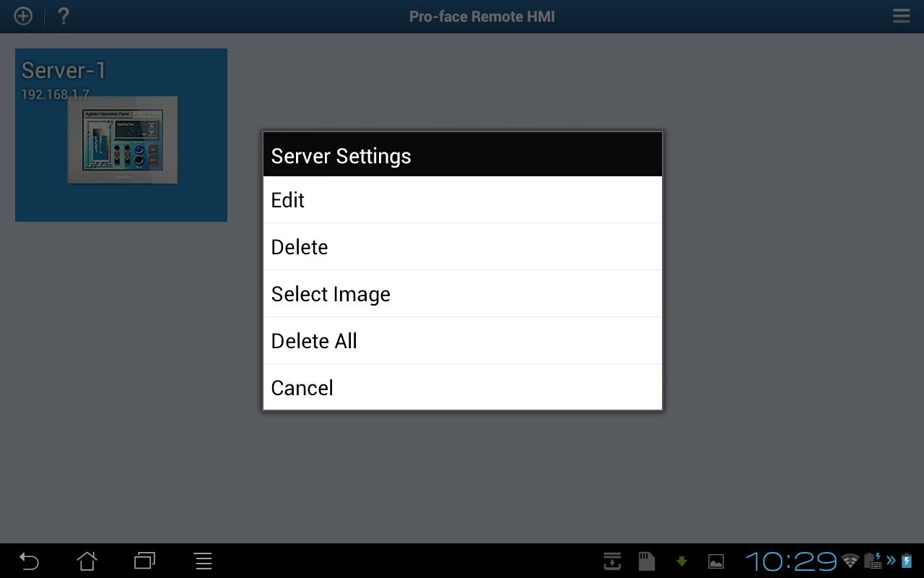Tap the add server plus icon
The width and height of the screenshot is (924, 578).
[23, 16]
